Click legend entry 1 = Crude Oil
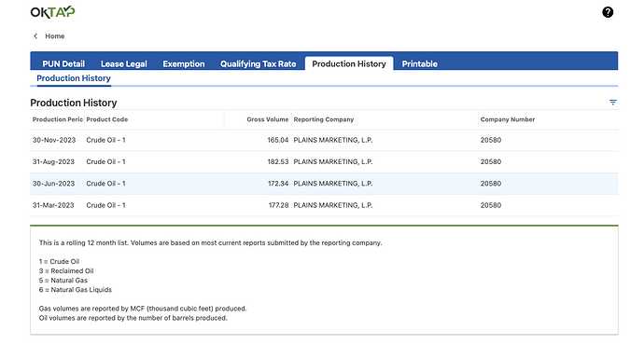This screenshot has height=345, width=644. 59,261
